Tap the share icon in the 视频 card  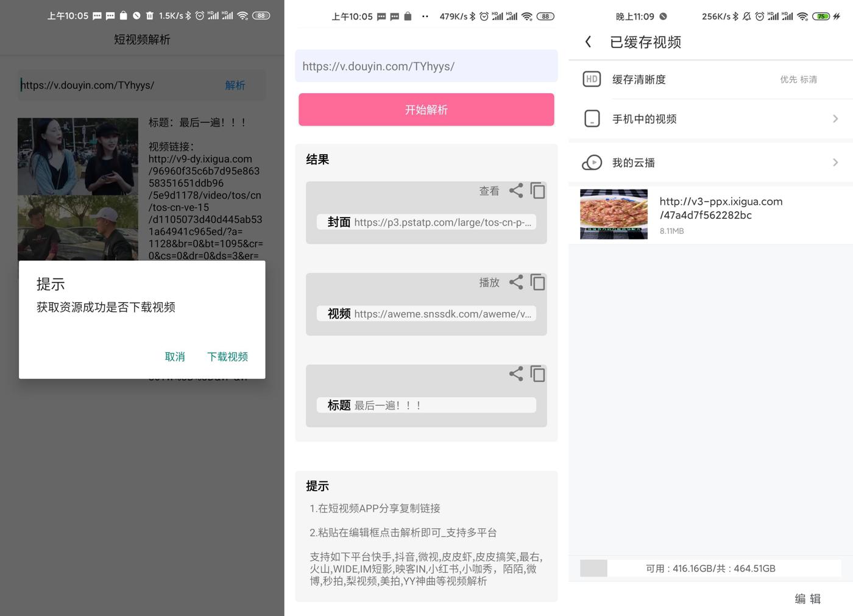tap(515, 282)
